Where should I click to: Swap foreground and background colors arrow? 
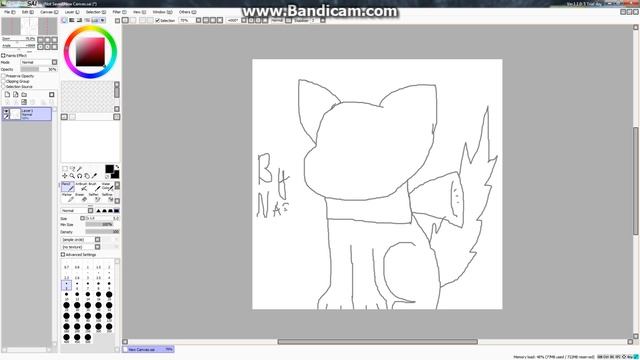click(117, 167)
